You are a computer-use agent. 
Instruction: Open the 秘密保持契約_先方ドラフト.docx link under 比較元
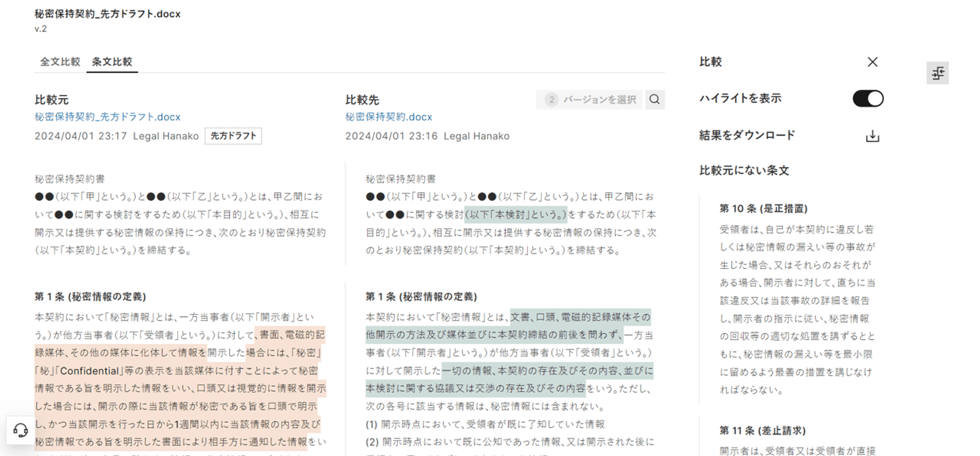pyautogui.click(x=107, y=117)
